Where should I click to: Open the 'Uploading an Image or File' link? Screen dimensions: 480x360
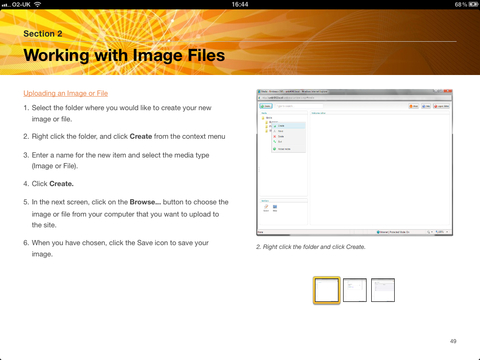(66, 93)
